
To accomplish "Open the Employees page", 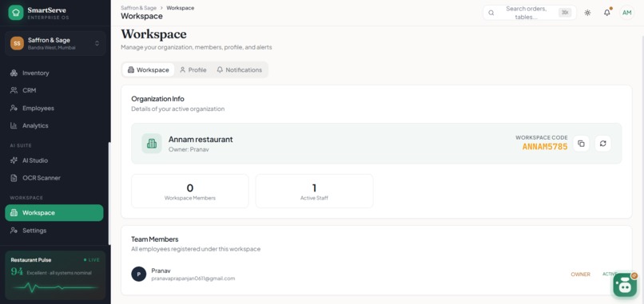I will pos(54,109).
